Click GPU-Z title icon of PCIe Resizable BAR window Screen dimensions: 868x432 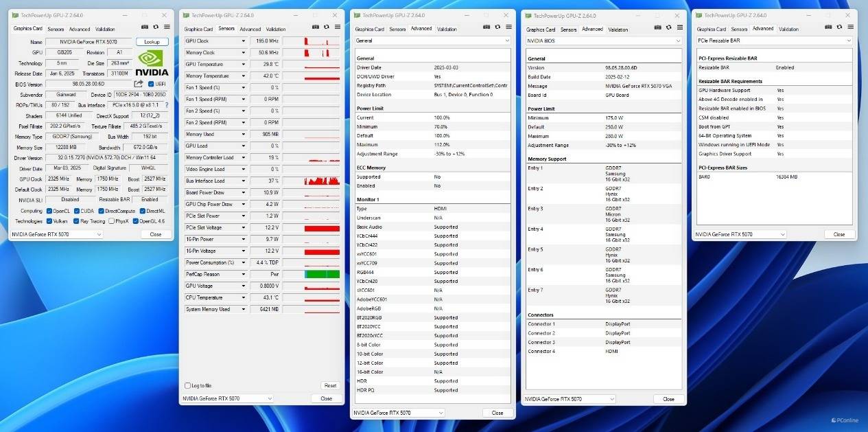(x=699, y=15)
